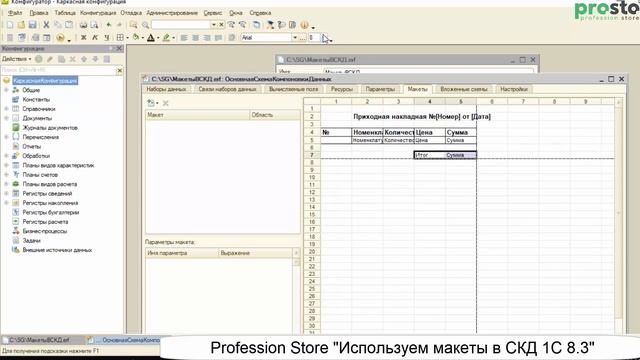Click the add layout icon in Макеты tab

click(151, 103)
